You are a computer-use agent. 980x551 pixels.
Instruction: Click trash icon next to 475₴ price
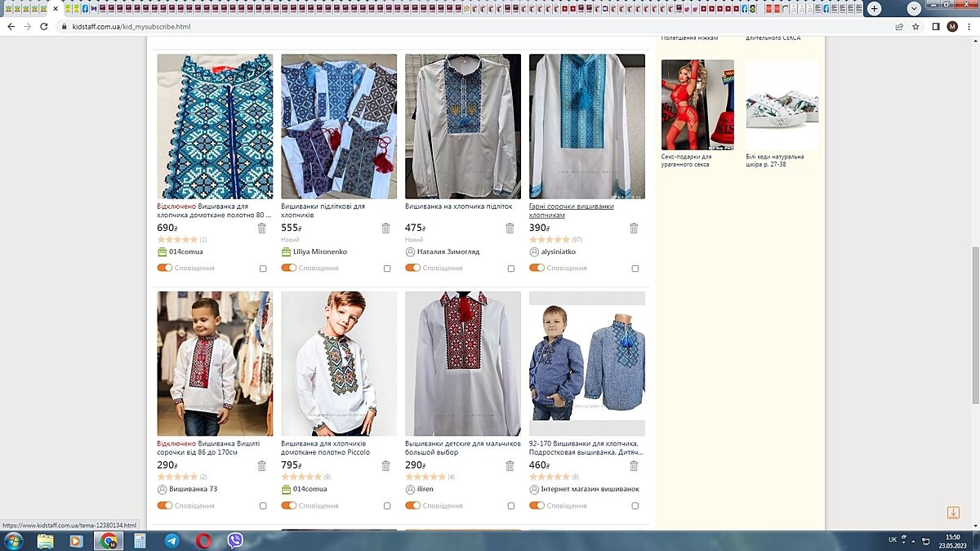[x=510, y=229]
